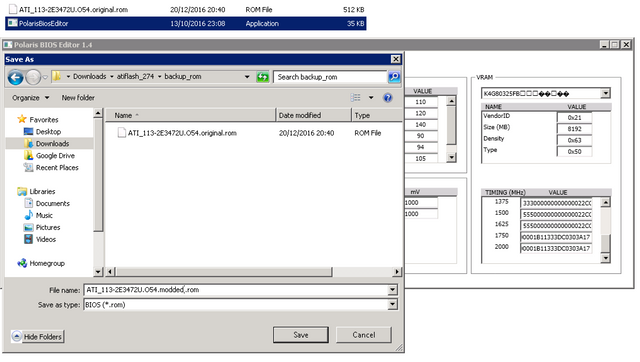The image size is (640, 362).
Task: Click the Cancel button
Action: click(364, 335)
